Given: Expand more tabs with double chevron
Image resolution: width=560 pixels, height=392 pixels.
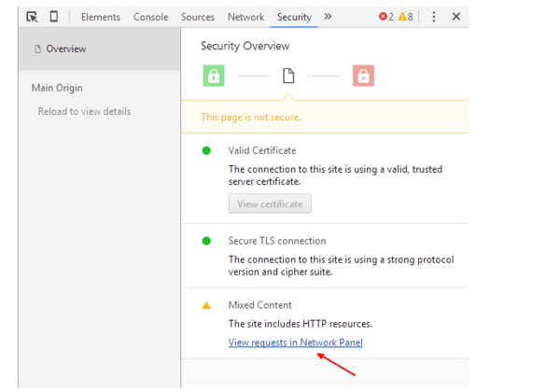Looking at the screenshot, I should [x=328, y=17].
